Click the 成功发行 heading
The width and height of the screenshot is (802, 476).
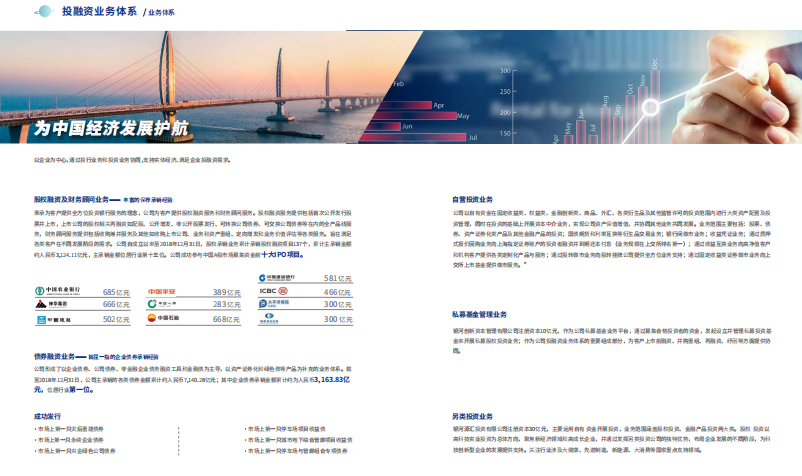(47, 417)
